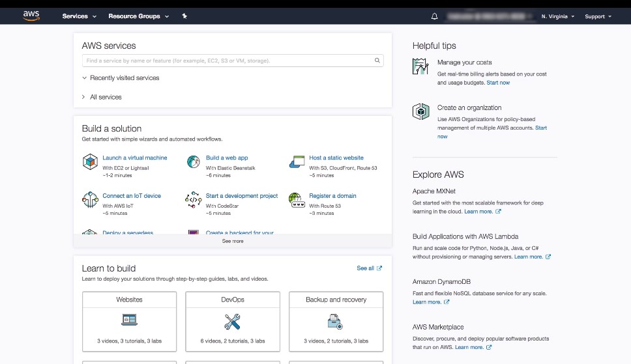
Task: Click the Backup and recovery icon
Action: tap(335, 322)
